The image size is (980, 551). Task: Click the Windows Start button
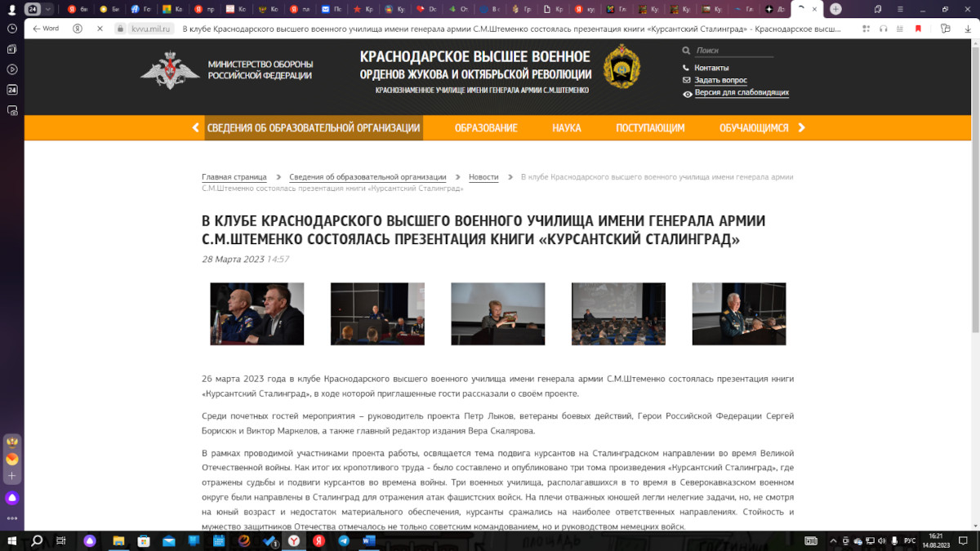(12, 540)
